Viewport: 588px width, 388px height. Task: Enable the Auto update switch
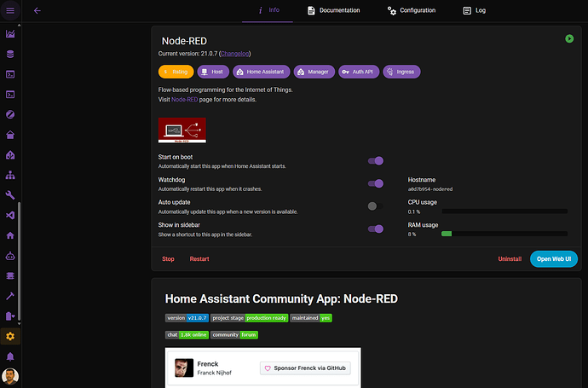(375, 206)
